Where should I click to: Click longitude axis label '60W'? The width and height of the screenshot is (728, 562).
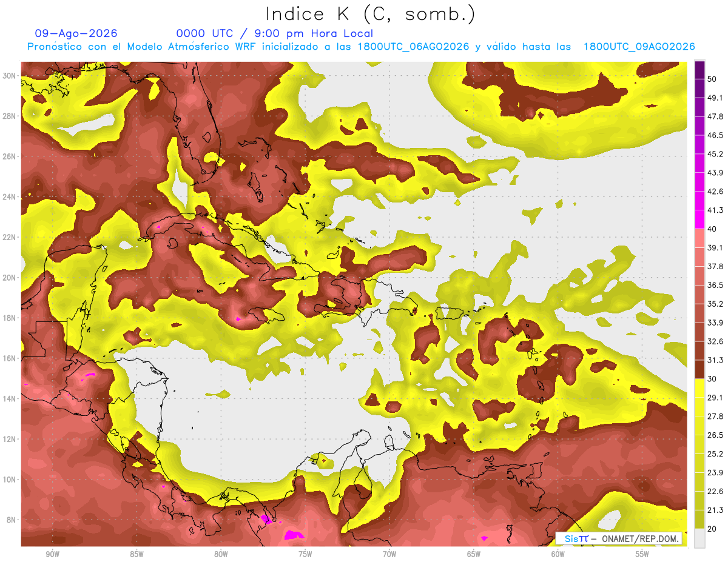pyautogui.click(x=558, y=554)
